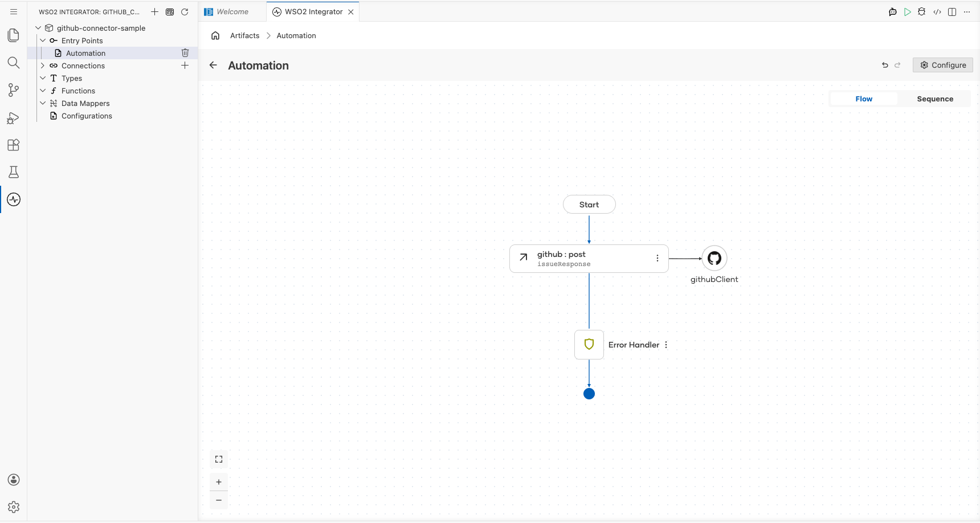Run the integration with play icon

tap(908, 11)
